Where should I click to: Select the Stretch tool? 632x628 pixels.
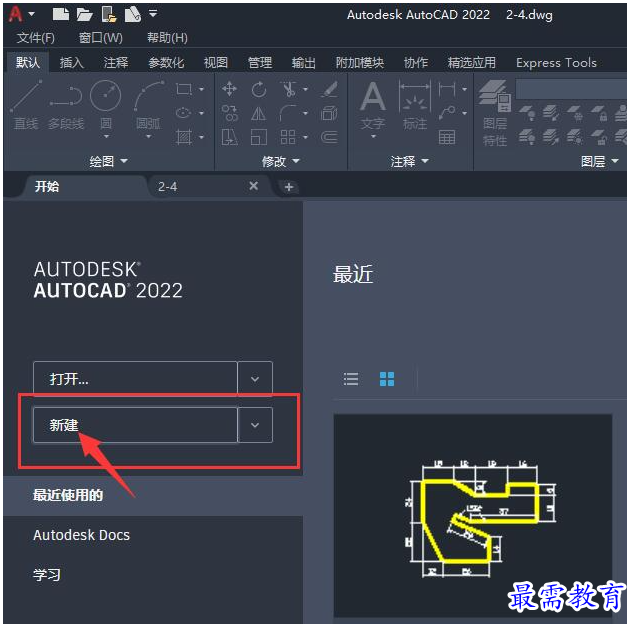[x=229, y=137]
